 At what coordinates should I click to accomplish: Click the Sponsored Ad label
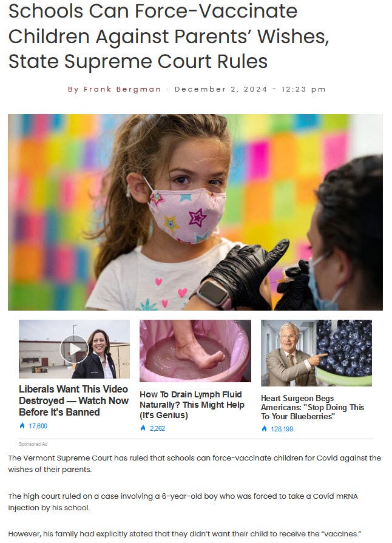click(x=33, y=444)
